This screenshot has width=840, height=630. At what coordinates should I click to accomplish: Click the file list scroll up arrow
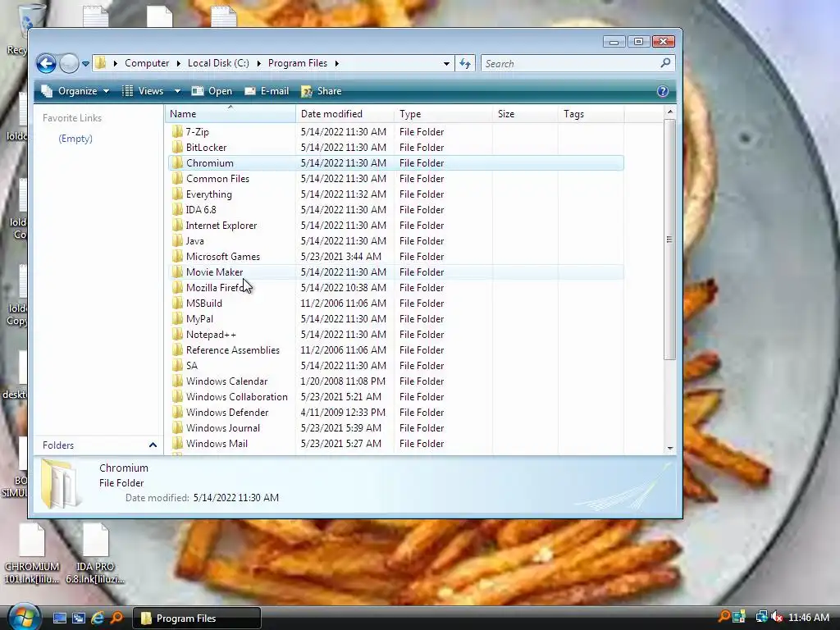(x=669, y=112)
